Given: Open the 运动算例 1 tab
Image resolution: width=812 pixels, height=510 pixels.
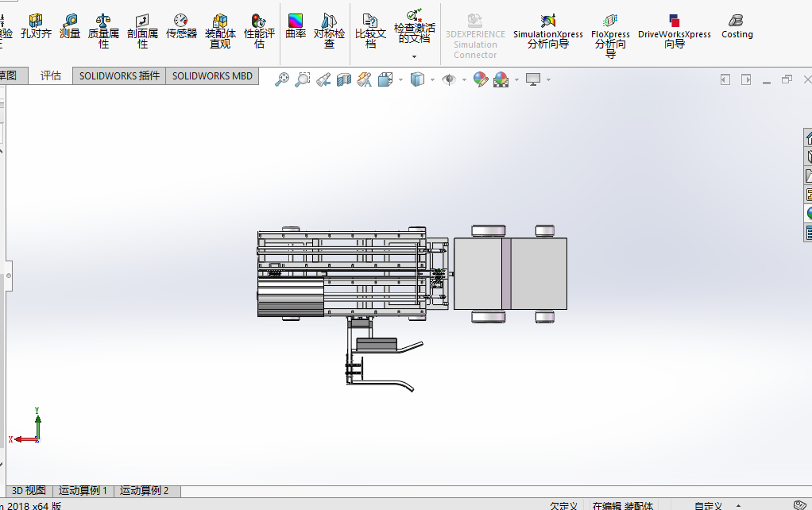Looking at the screenshot, I should (83, 491).
